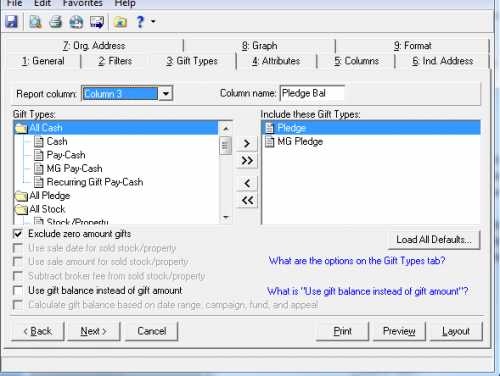Remove selected gift type with < button

tap(247, 183)
